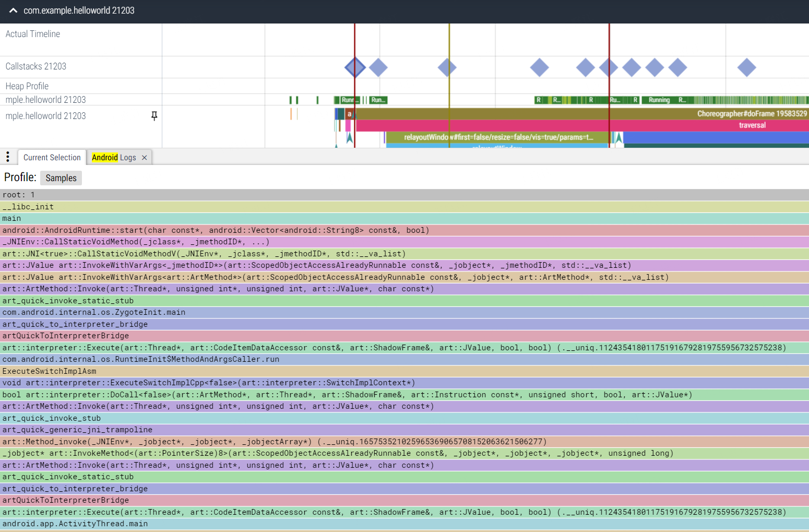Select the rightmost callstack diamond sample
This screenshot has width=809, height=532.
coord(746,67)
